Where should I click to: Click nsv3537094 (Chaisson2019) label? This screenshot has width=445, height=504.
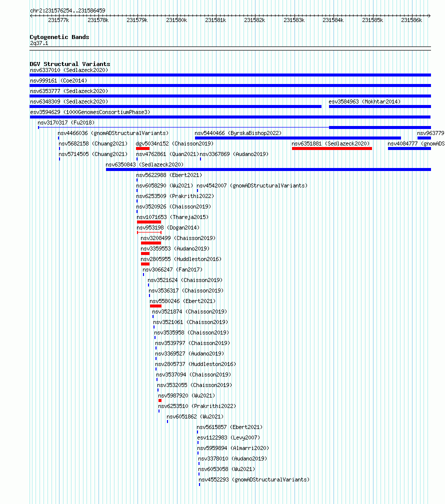(x=193, y=375)
